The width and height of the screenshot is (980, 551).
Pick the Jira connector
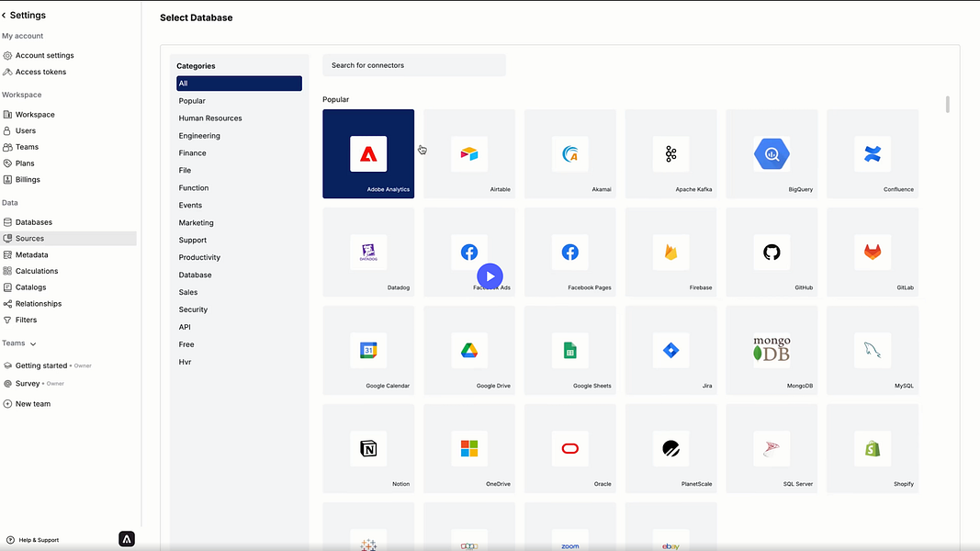click(x=670, y=350)
